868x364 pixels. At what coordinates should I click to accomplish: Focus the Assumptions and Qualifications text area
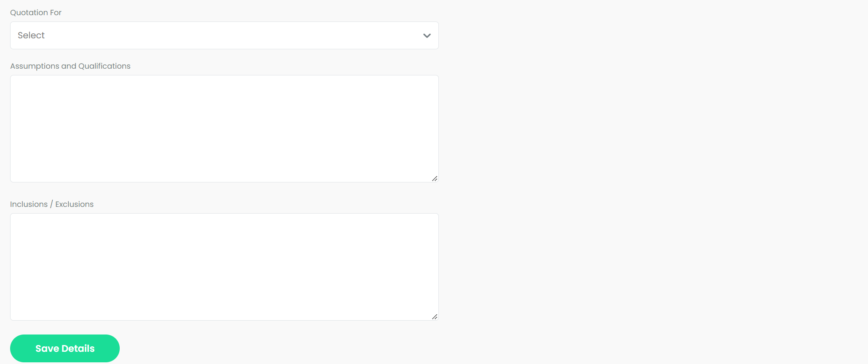point(224,128)
